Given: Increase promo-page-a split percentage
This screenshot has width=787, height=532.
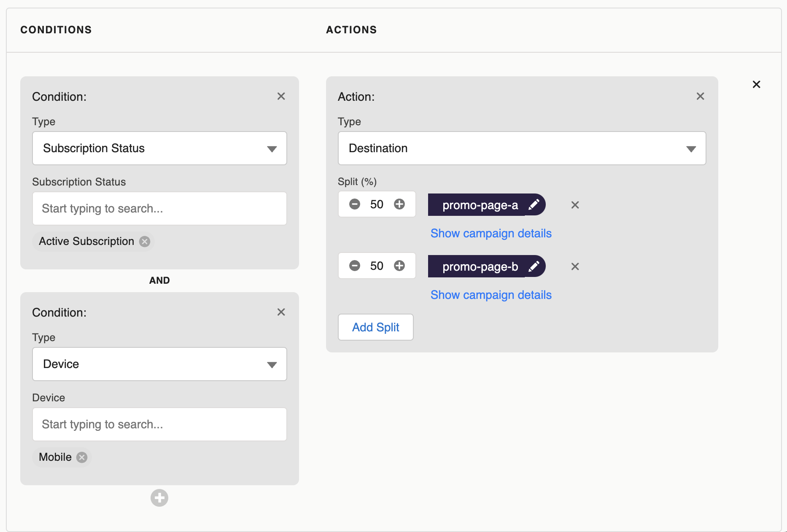Looking at the screenshot, I should point(399,204).
